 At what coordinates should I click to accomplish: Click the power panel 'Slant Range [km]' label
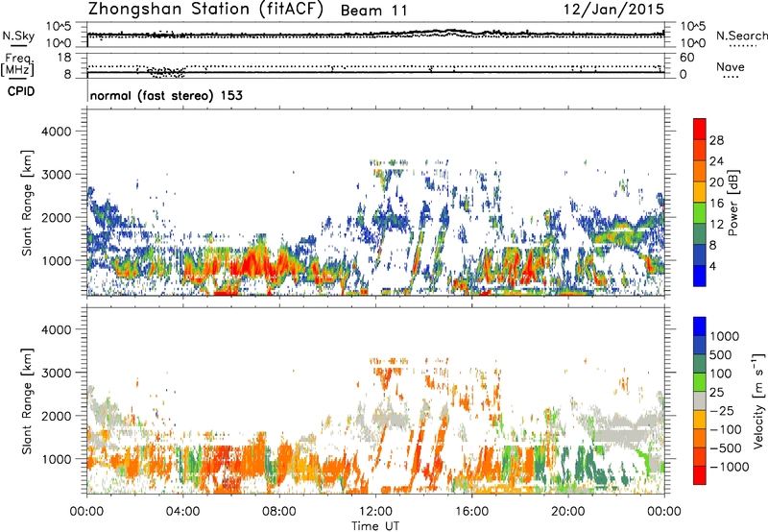pos(27,203)
